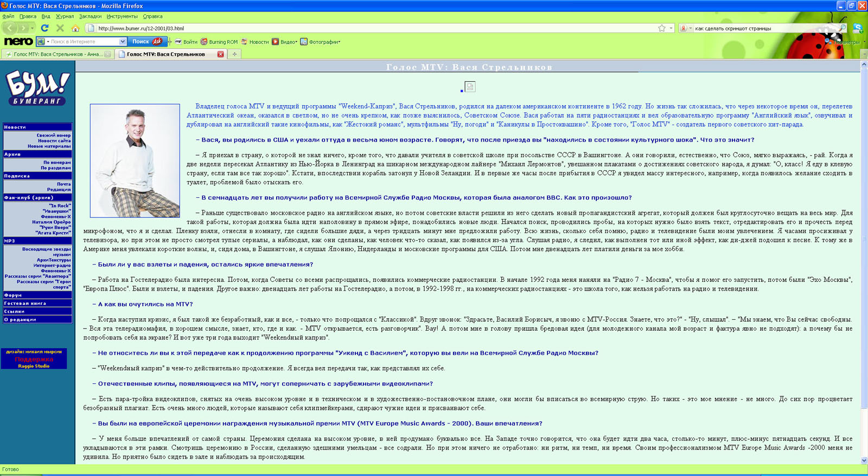
Task: Click the Nero 'Поиск в Интернете' field
Action: point(84,42)
